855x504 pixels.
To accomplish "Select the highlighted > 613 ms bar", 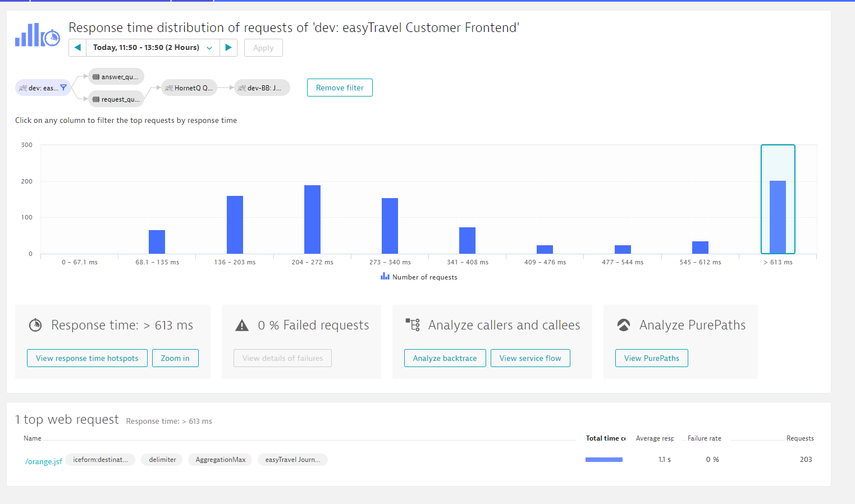I will (x=778, y=217).
